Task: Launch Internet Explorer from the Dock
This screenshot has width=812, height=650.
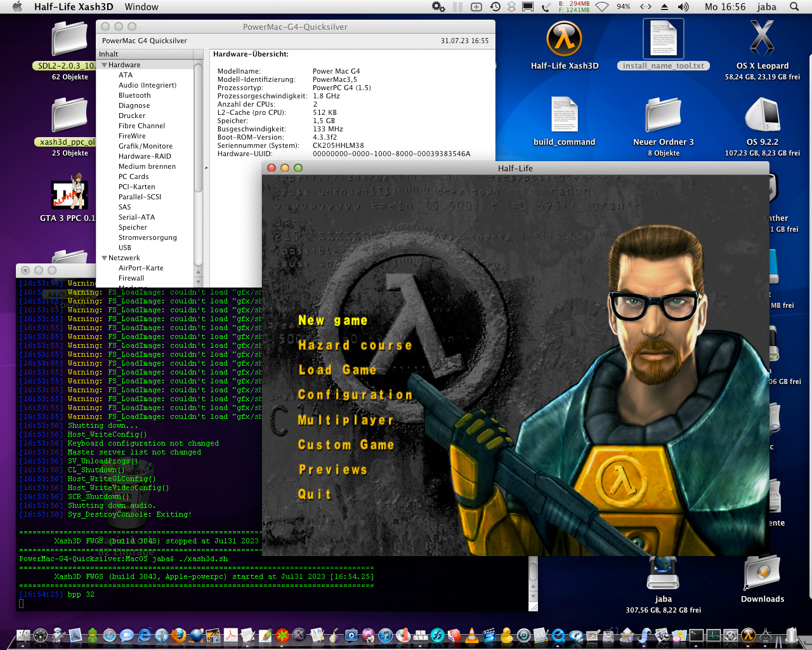Action: [145, 635]
